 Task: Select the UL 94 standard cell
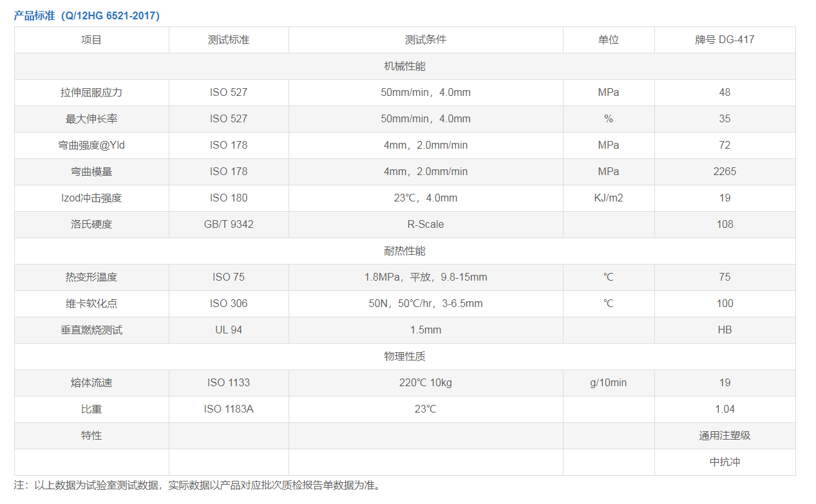point(229,330)
